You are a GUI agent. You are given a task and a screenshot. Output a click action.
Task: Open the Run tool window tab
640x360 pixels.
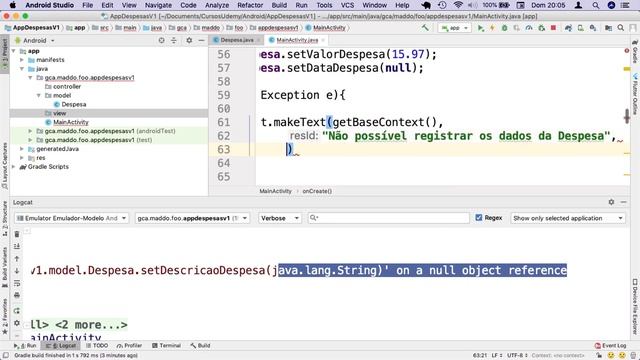tap(25, 345)
